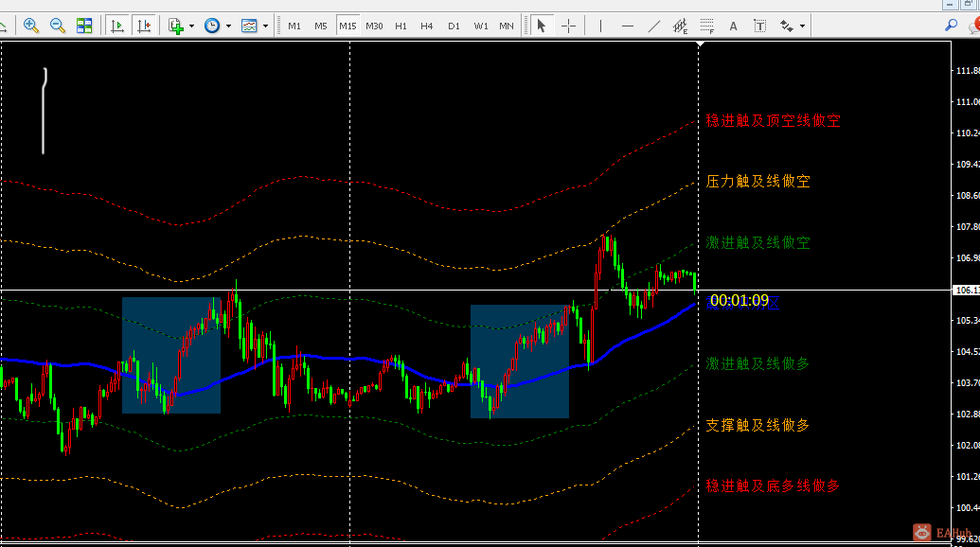Viewport: 980px width, 547px height.
Task: Click the chart shift triangle marker
Action: tap(700, 44)
